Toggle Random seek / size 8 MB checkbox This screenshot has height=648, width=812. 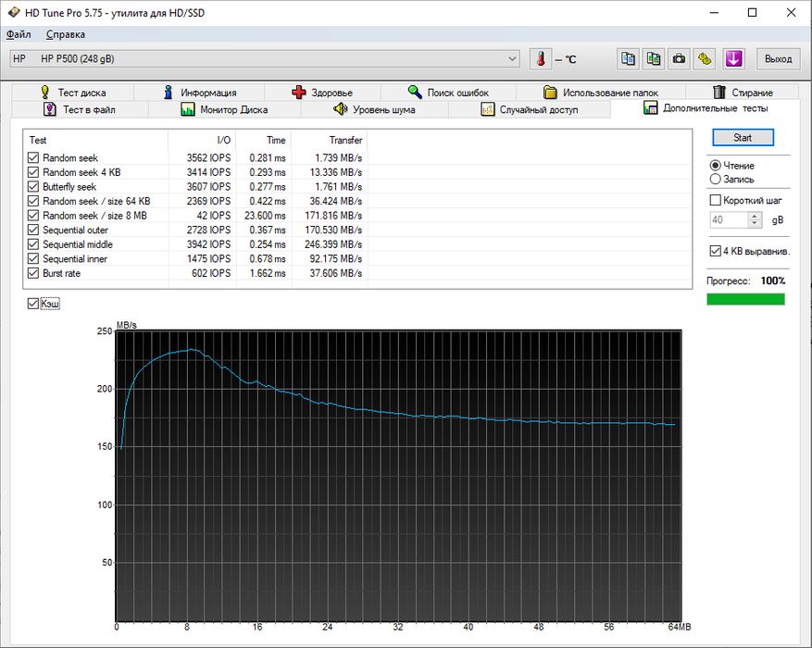[x=33, y=216]
